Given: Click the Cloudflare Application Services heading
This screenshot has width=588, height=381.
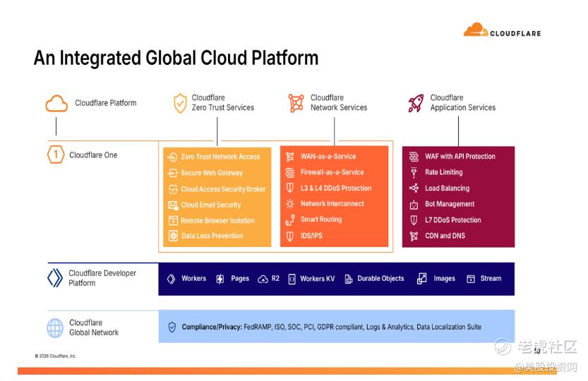Looking at the screenshot, I should point(463,103).
